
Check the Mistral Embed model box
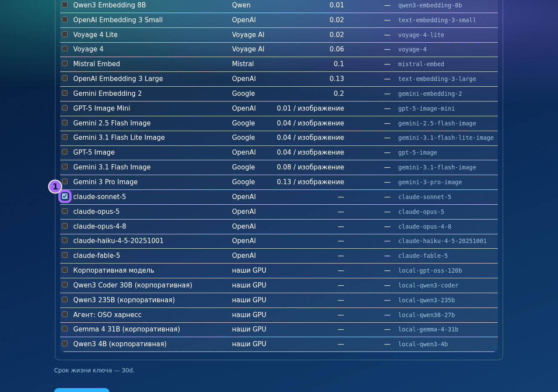(x=65, y=64)
